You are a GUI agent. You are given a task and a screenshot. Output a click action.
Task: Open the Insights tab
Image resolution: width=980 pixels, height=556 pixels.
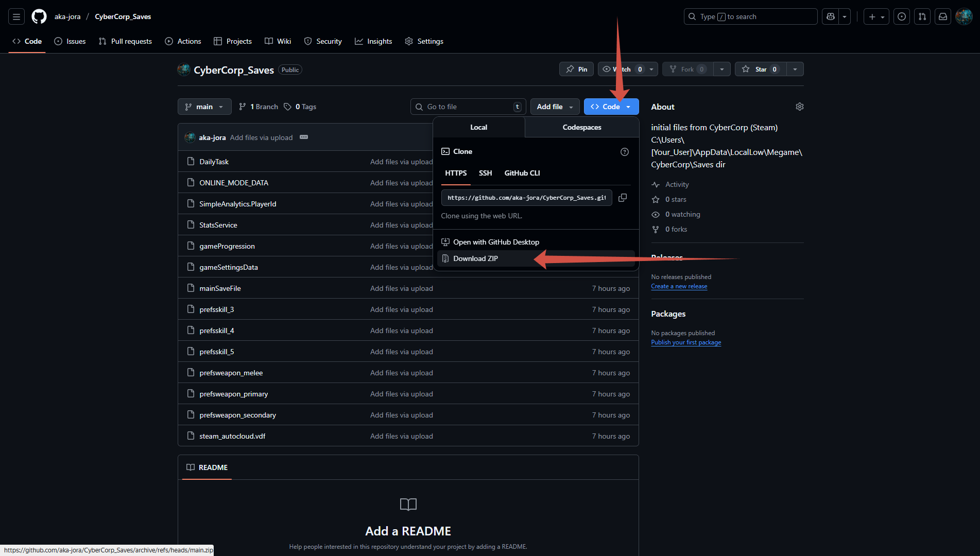(373, 41)
